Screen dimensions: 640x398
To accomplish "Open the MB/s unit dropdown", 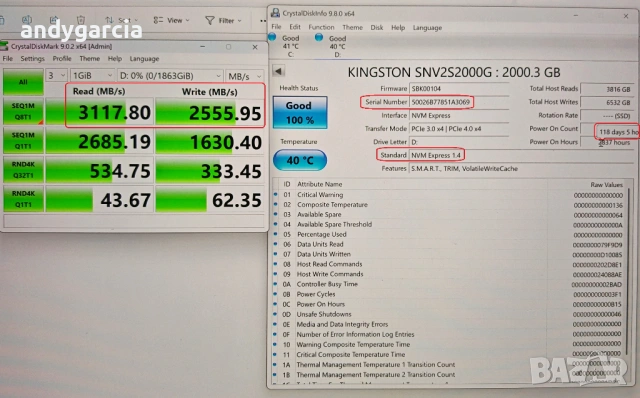I will pyautogui.click(x=245, y=76).
